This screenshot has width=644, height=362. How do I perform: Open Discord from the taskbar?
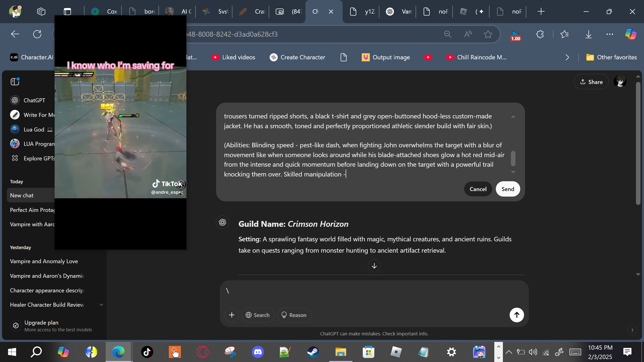coord(258,352)
